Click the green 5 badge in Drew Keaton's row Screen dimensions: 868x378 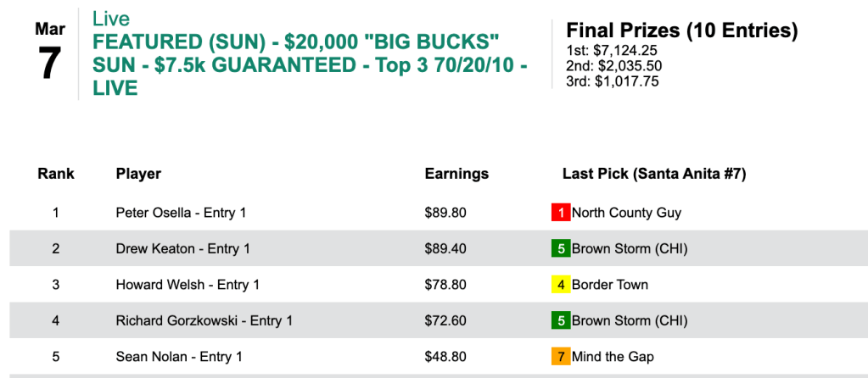point(560,249)
